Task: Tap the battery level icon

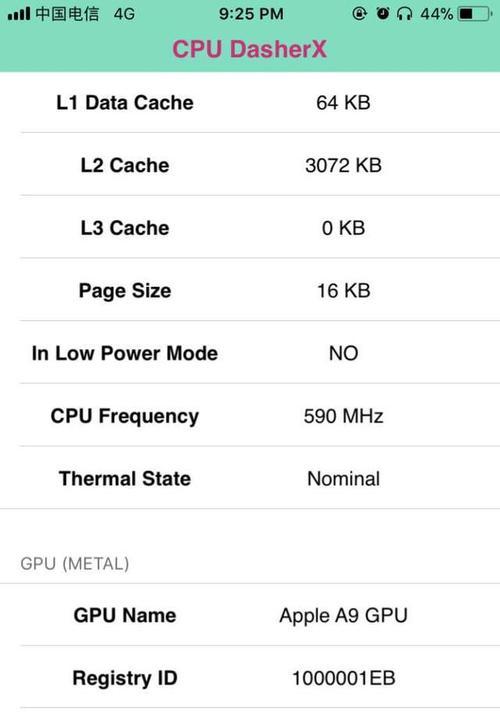Action: [x=475, y=14]
